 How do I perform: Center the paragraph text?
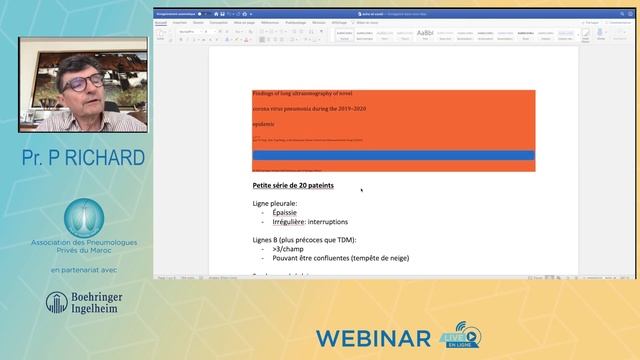(269, 40)
